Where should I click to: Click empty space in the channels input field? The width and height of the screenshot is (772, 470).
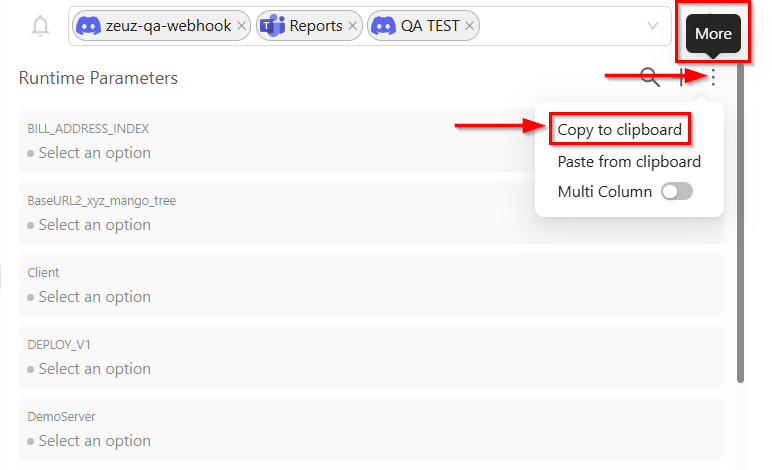(560, 26)
